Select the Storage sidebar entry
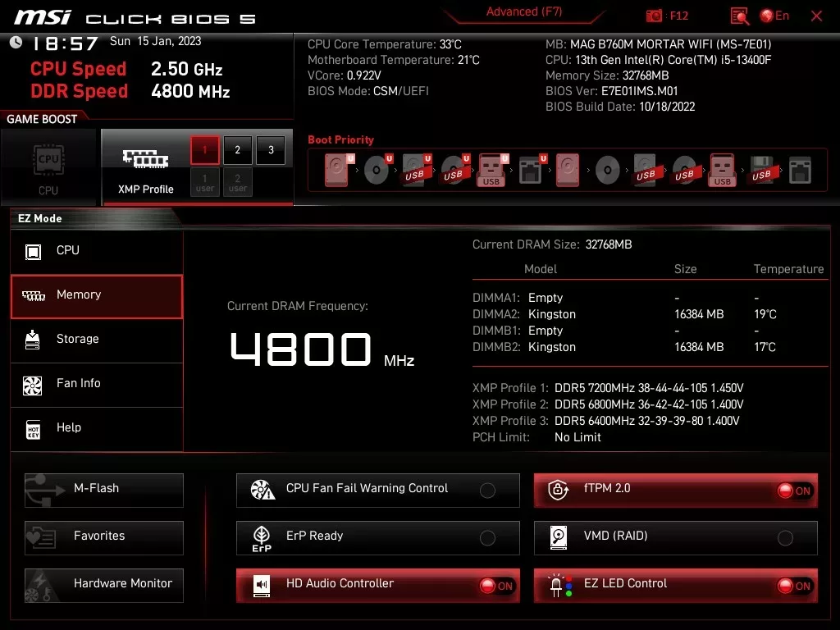Image resolution: width=840 pixels, height=630 pixels. (x=97, y=338)
